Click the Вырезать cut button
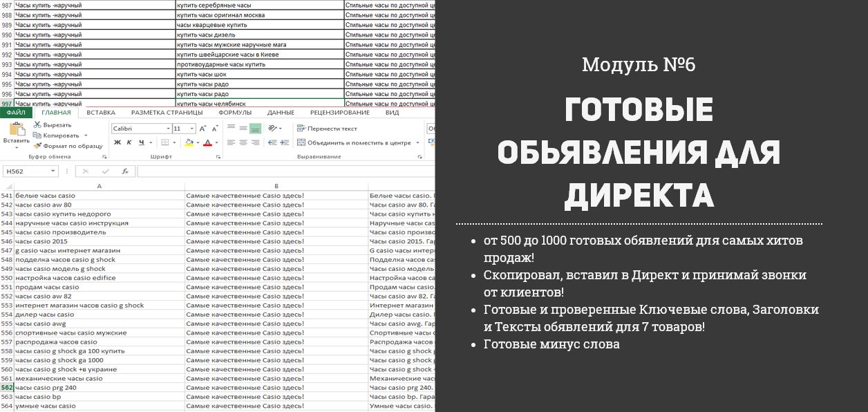The image size is (868, 412). coord(53,125)
